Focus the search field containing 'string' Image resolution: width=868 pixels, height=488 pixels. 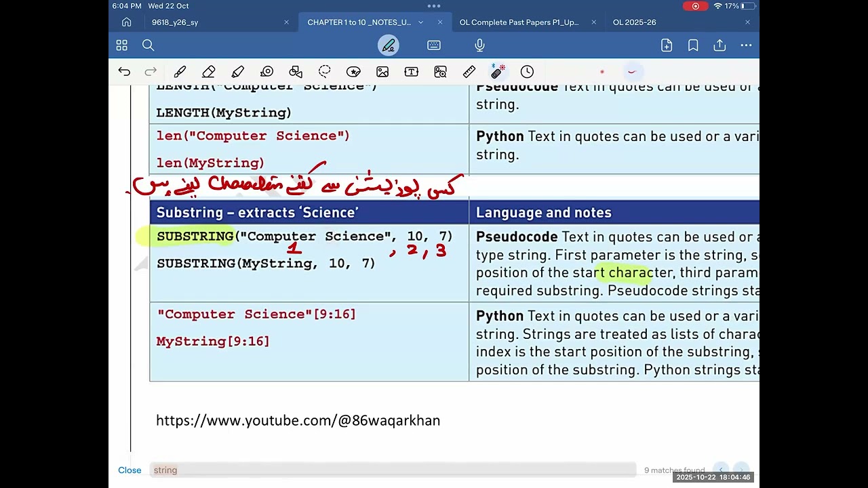click(393, 470)
